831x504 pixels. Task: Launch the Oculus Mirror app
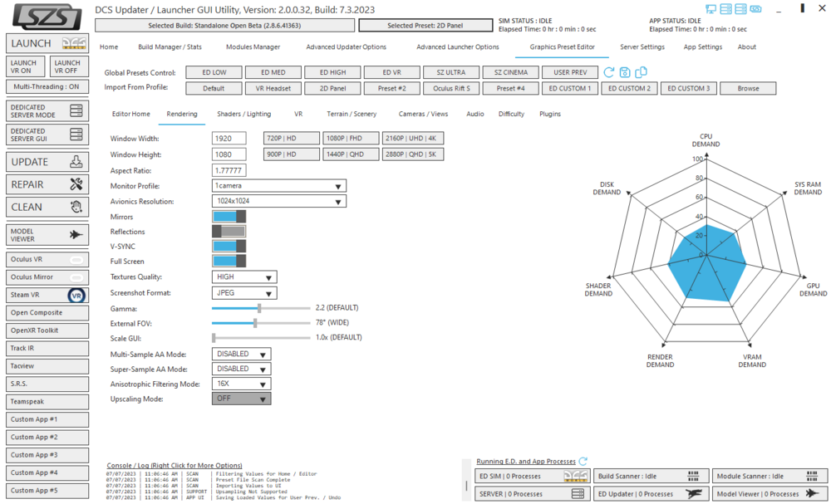pyautogui.click(x=47, y=277)
